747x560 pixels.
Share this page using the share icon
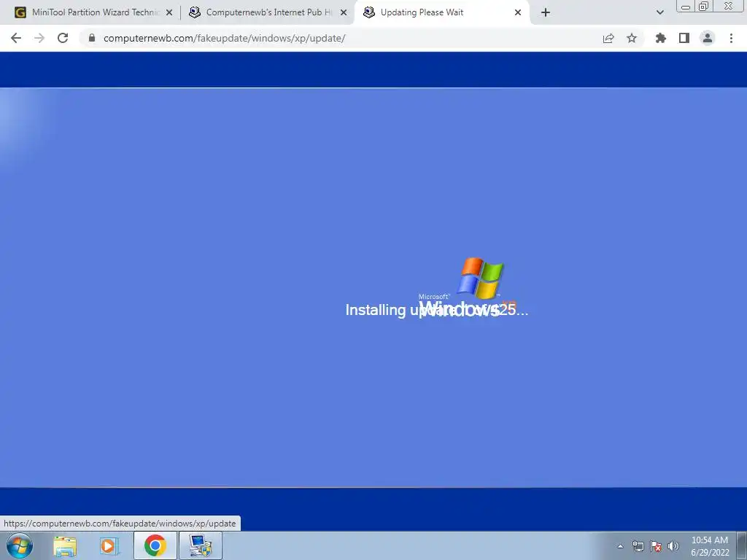pyautogui.click(x=608, y=38)
